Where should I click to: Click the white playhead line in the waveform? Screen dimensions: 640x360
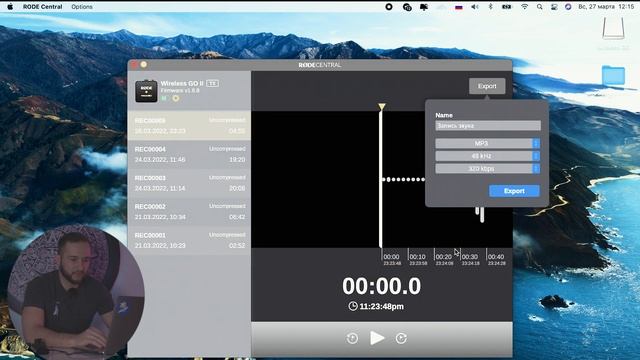pyautogui.click(x=381, y=179)
